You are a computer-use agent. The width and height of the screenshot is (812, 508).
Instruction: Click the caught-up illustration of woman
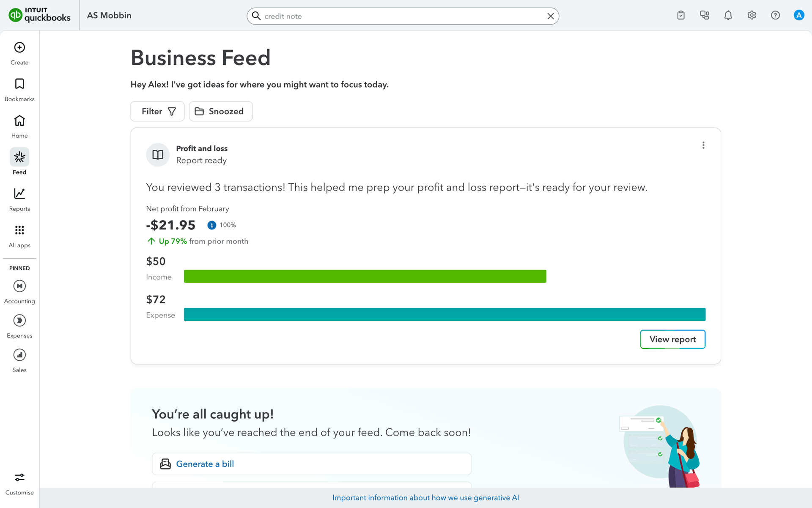pos(660,446)
